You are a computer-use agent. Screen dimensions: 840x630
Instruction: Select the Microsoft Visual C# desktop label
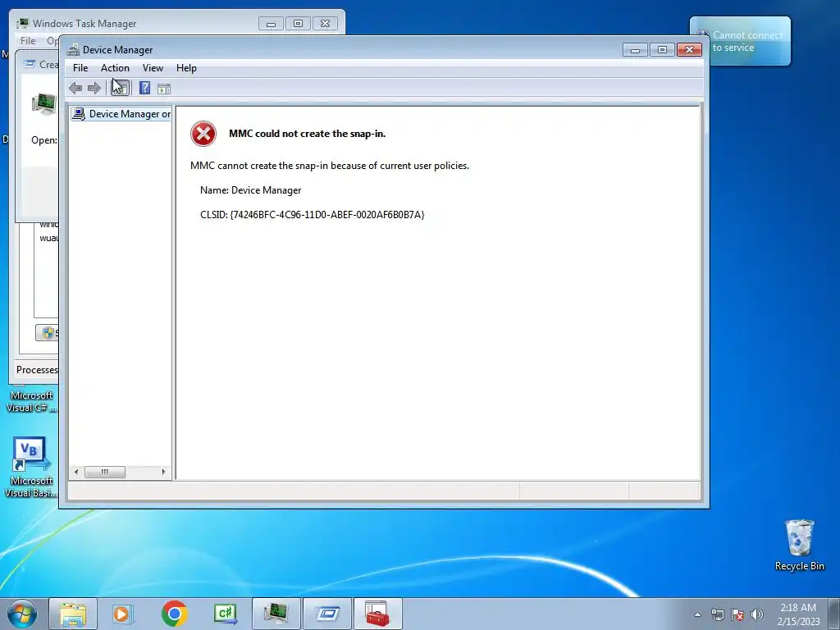click(30, 401)
